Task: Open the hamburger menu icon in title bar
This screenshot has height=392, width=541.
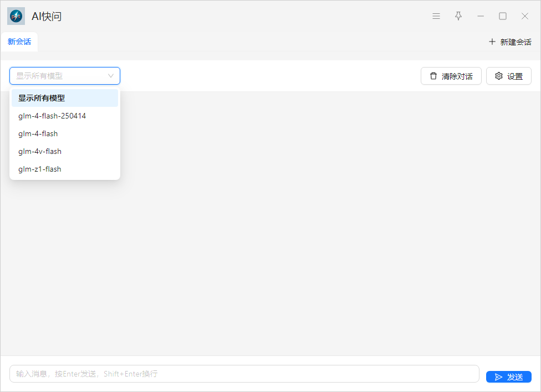Action: tap(436, 16)
